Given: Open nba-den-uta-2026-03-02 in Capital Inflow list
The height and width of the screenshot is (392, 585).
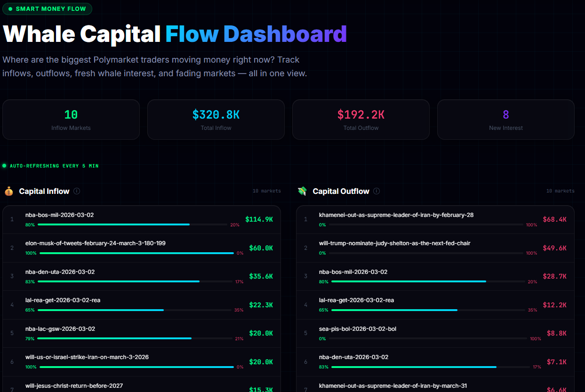Looking at the screenshot, I should [x=142, y=276].
